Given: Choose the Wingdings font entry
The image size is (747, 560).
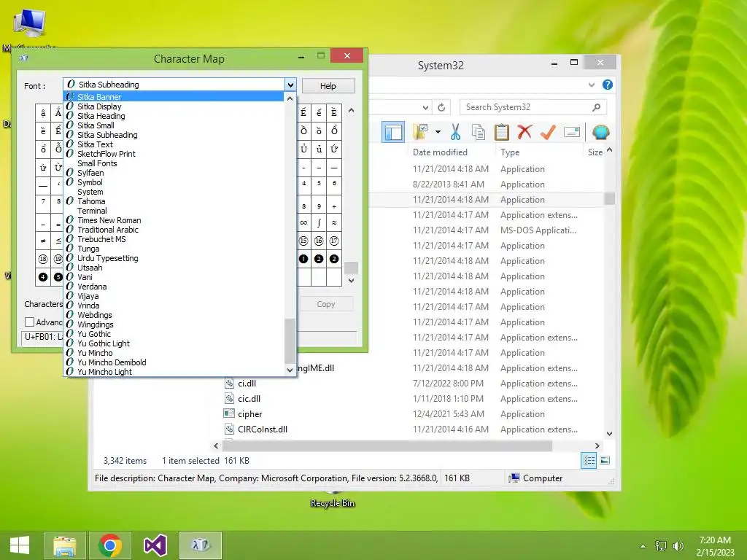Looking at the screenshot, I should pyautogui.click(x=174, y=324).
